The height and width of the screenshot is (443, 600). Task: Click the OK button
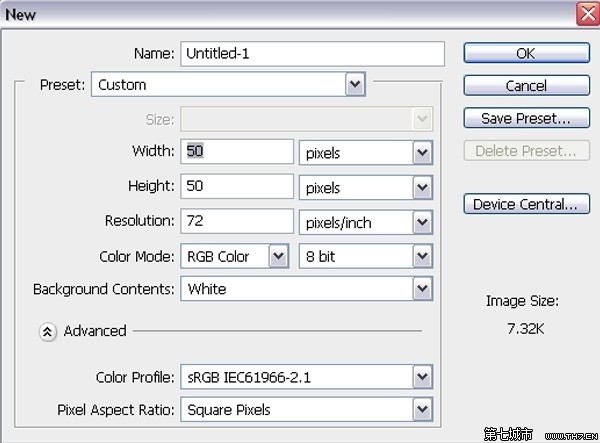click(525, 54)
